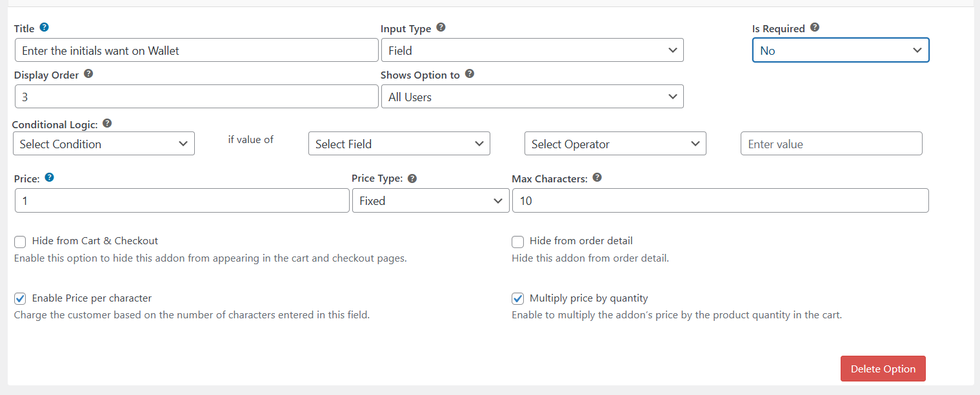The image size is (980, 395).
Task: Check the Hide from order detail box
Action: [x=517, y=242]
